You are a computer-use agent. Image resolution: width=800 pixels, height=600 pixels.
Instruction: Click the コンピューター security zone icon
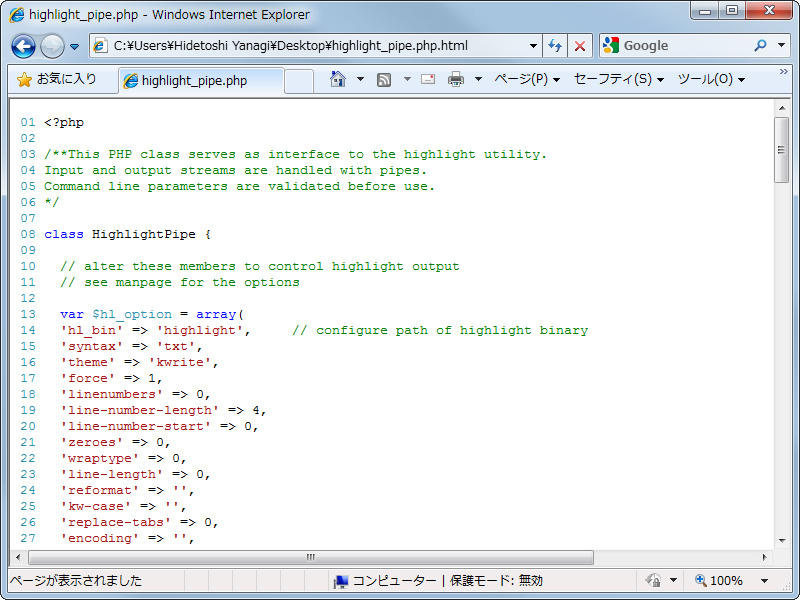coord(340,581)
